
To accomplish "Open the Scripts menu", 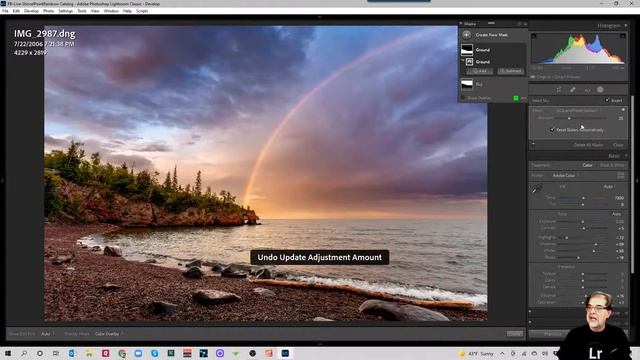I will pos(142,11).
